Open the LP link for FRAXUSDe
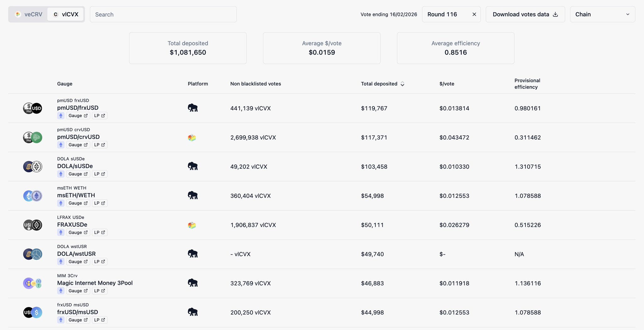This screenshot has width=644, height=330. [99, 232]
